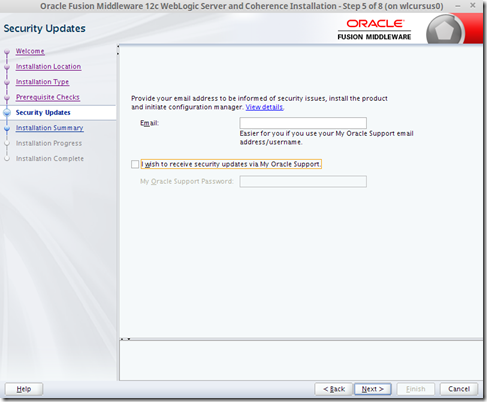Click the Oracle Fusion Middleware logo

click(374, 30)
